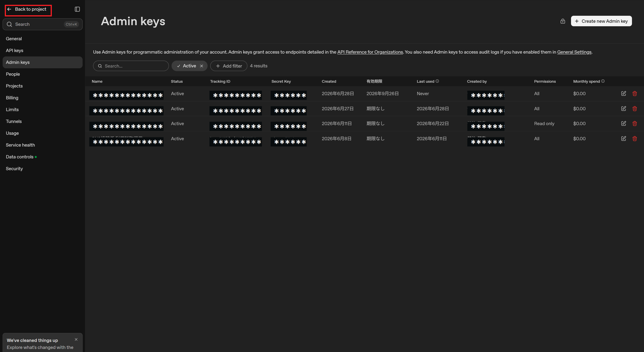Open the General Settings link

574,52
